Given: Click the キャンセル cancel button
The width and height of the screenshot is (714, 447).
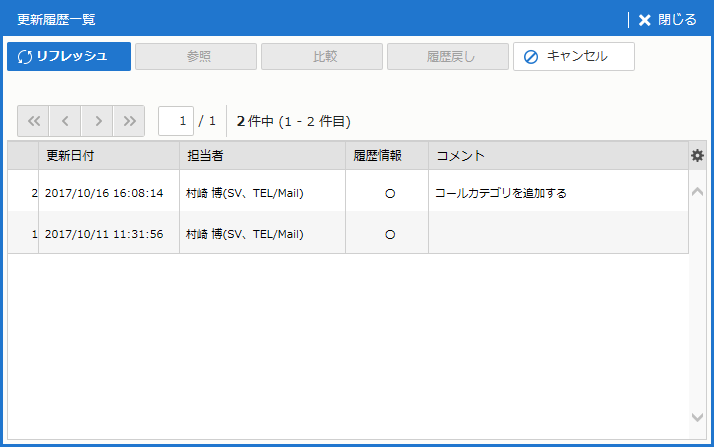Looking at the screenshot, I should pos(574,56).
